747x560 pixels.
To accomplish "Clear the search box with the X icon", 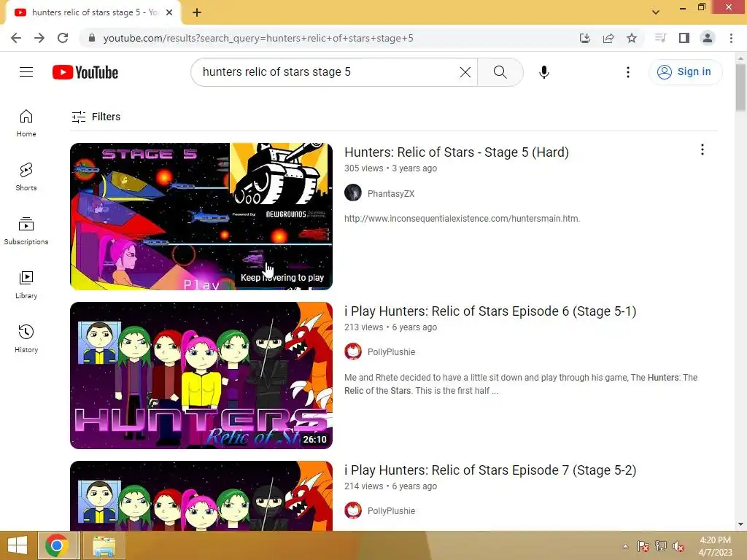I will pos(465,72).
